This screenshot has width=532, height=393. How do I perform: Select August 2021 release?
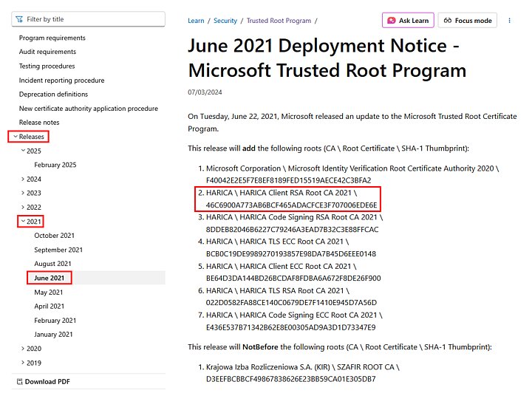coord(53,264)
